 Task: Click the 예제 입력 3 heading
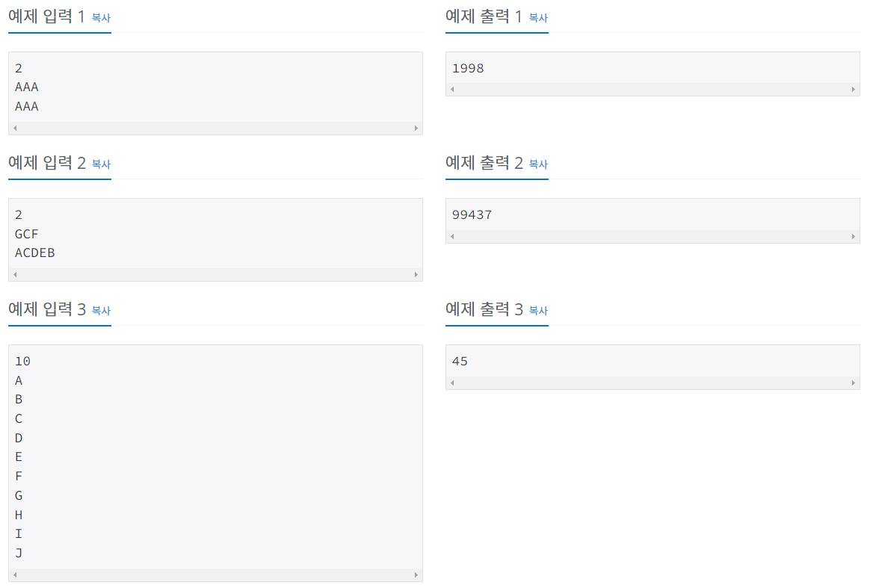point(47,309)
